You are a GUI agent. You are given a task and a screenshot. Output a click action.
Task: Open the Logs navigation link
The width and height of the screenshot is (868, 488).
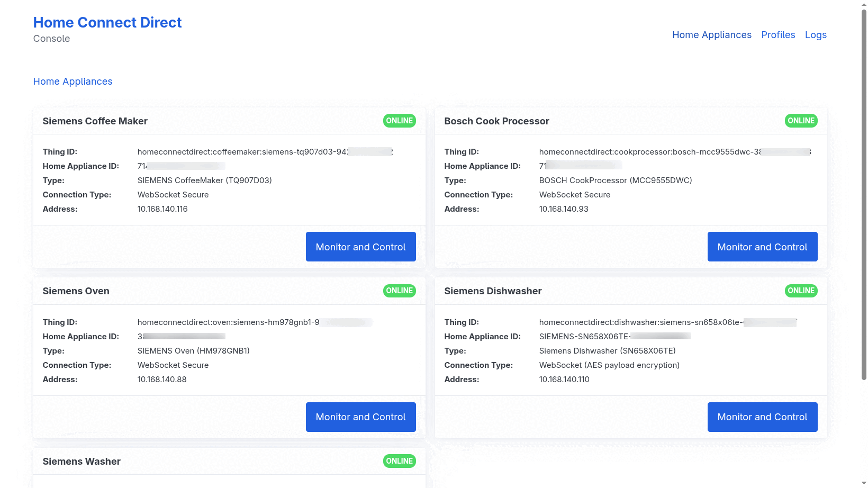coord(816,35)
